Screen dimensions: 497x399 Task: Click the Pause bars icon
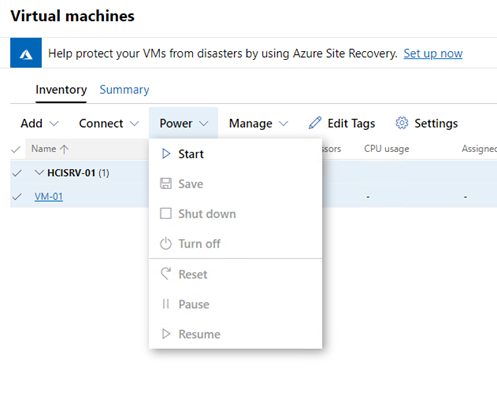pyautogui.click(x=166, y=304)
